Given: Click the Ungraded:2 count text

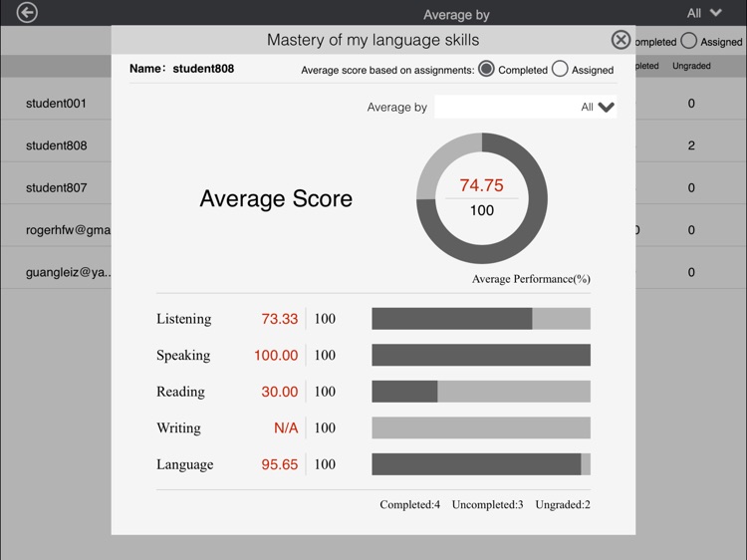Looking at the screenshot, I should tap(563, 505).
